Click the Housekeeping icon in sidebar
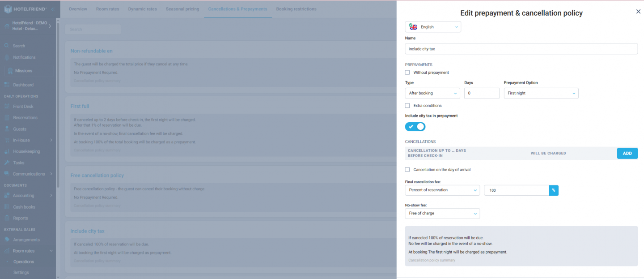The height and width of the screenshot is (279, 644). point(7,151)
